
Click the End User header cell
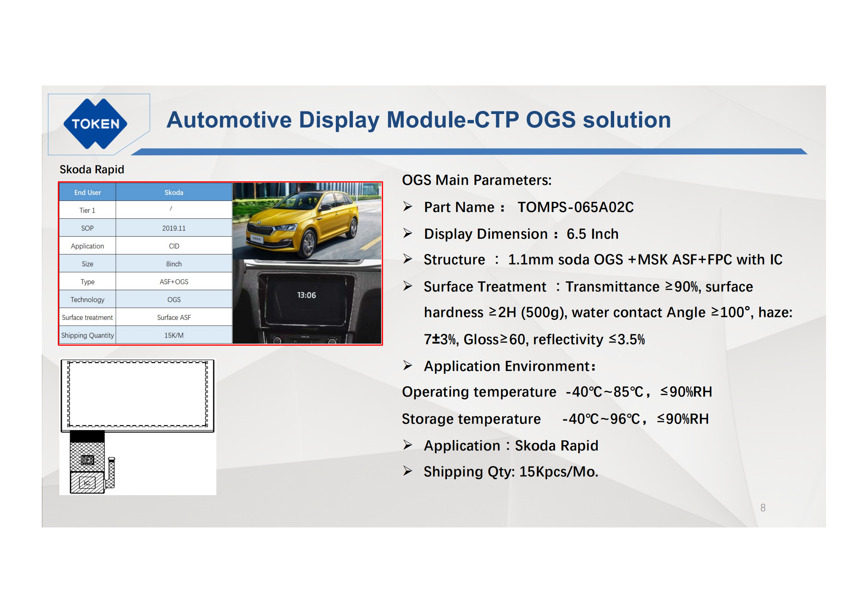click(87, 192)
